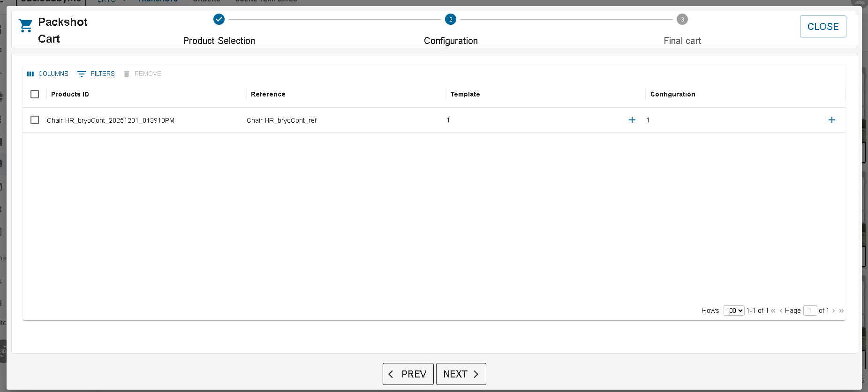Click the Reference column header
The image size is (868, 392).
(x=268, y=94)
